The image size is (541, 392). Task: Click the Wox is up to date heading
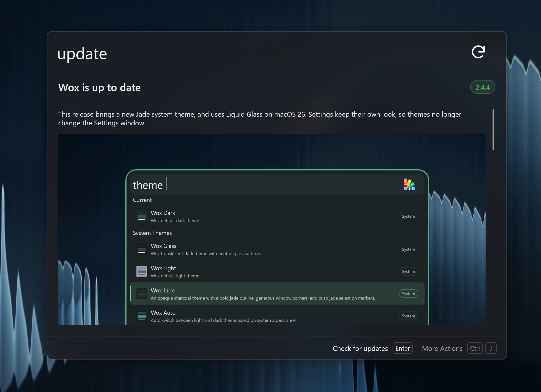[99, 87]
